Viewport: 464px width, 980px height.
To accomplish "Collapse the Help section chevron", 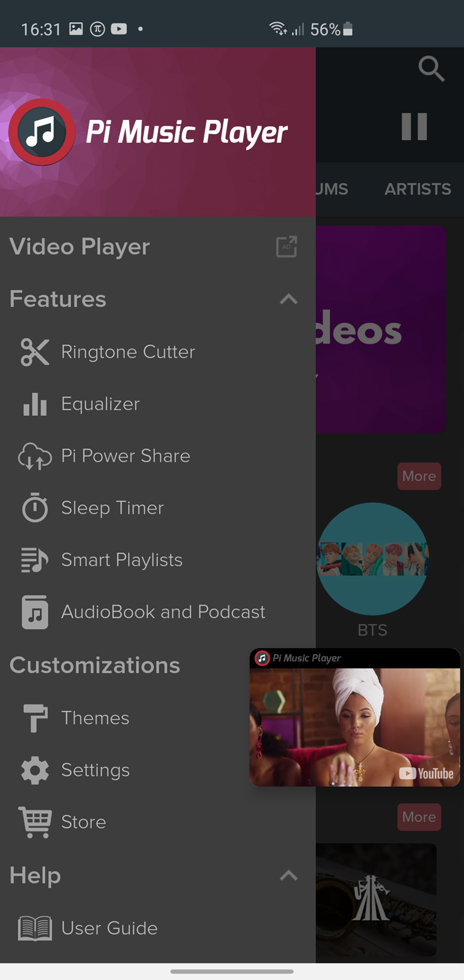I will [x=288, y=875].
